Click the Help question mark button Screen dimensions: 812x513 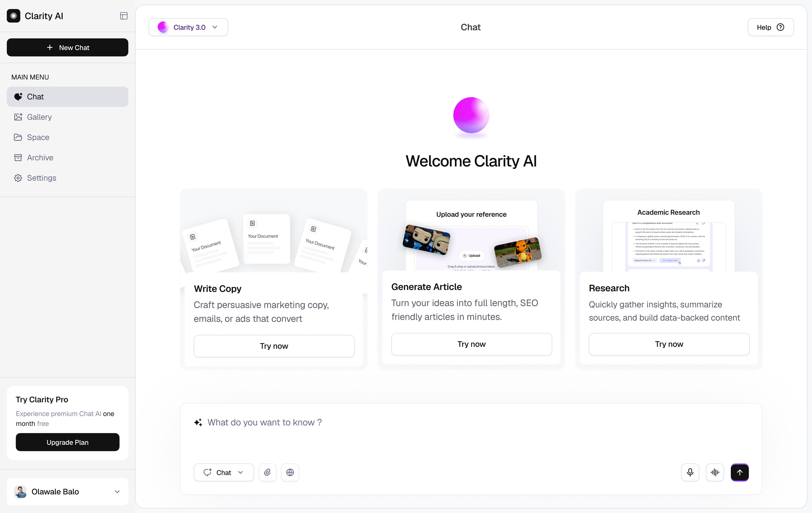coord(770,27)
